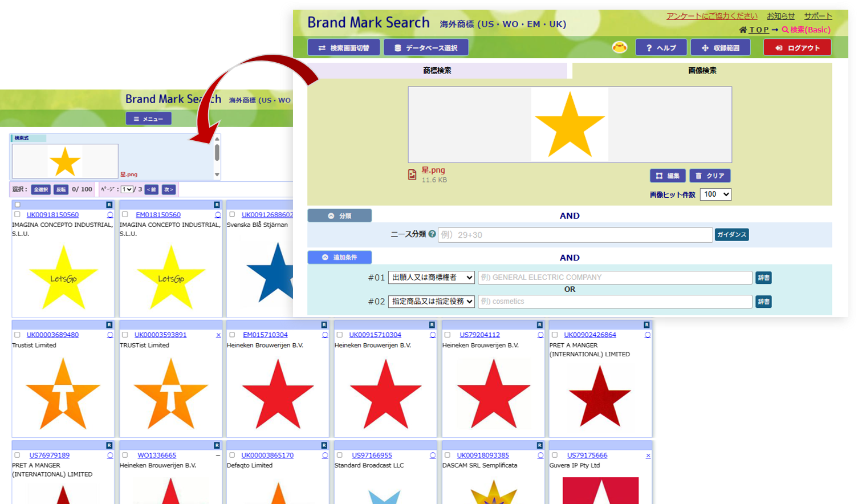Click the データベース選択 button

[426, 48]
